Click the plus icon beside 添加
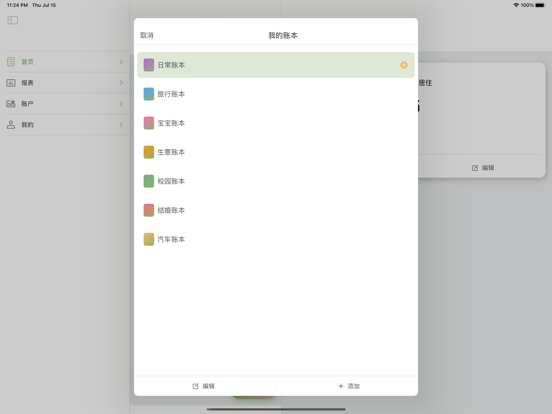The height and width of the screenshot is (414, 552). (x=340, y=386)
